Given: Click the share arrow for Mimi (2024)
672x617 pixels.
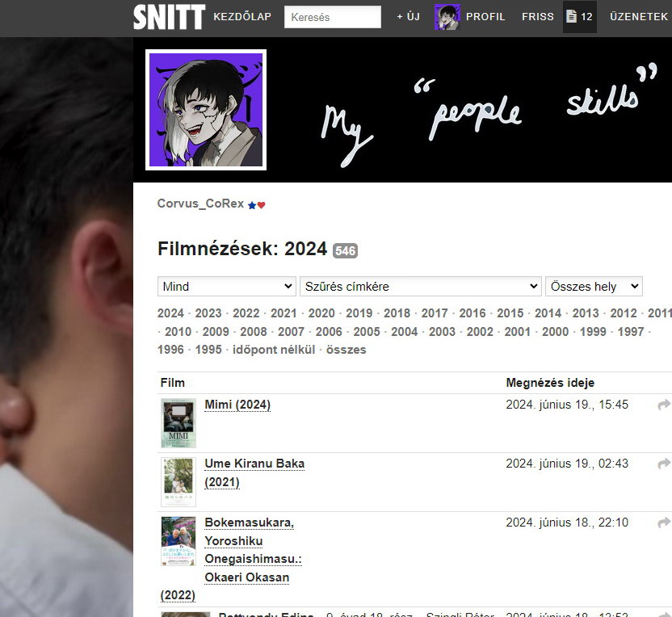Looking at the screenshot, I should pyautogui.click(x=664, y=405).
